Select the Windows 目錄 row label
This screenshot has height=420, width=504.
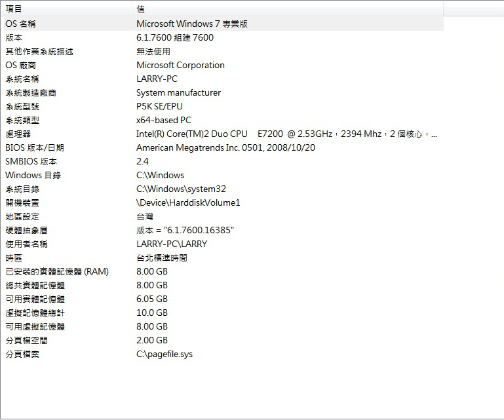click(33, 176)
